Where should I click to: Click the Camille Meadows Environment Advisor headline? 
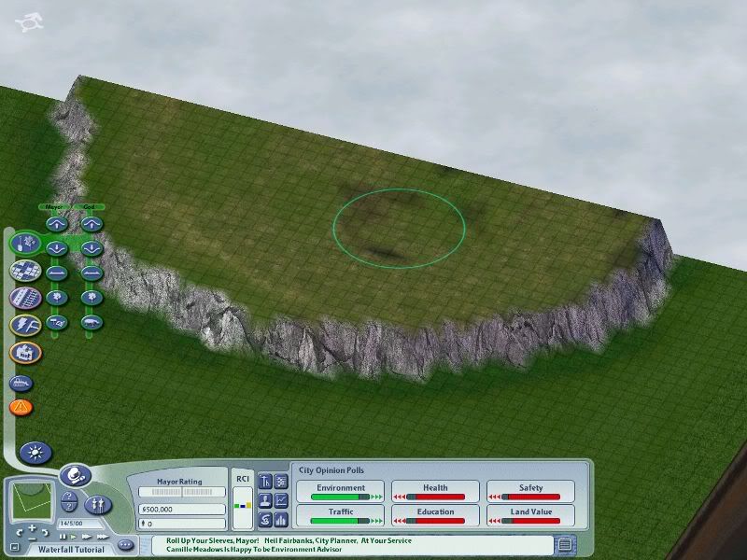coord(254,549)
